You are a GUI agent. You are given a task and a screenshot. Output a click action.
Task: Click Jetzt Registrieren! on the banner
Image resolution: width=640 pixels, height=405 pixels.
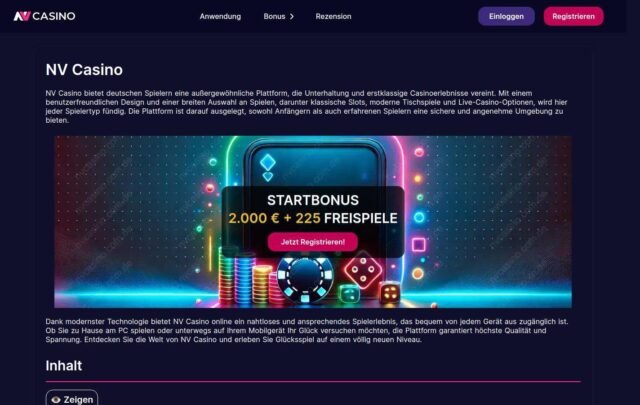click(313, 242)
